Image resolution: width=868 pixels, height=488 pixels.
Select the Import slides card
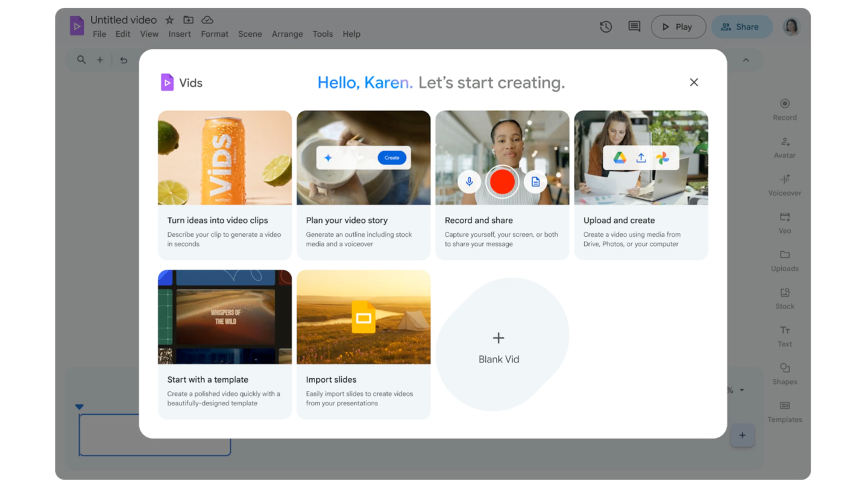click(363, 343)
